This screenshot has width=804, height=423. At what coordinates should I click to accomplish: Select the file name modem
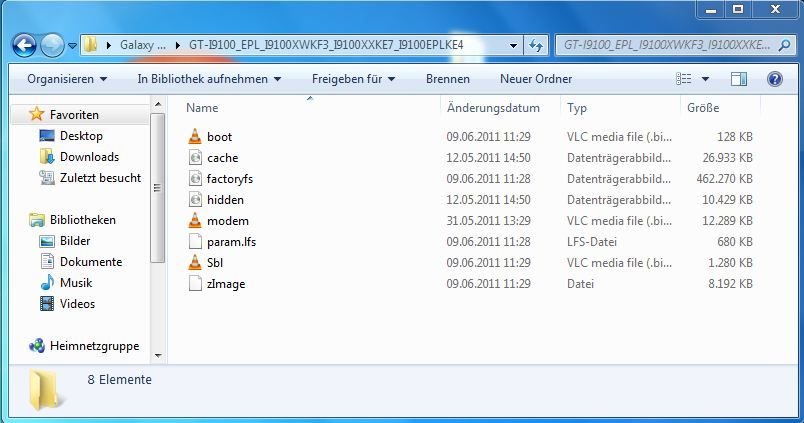click(228, 221)
